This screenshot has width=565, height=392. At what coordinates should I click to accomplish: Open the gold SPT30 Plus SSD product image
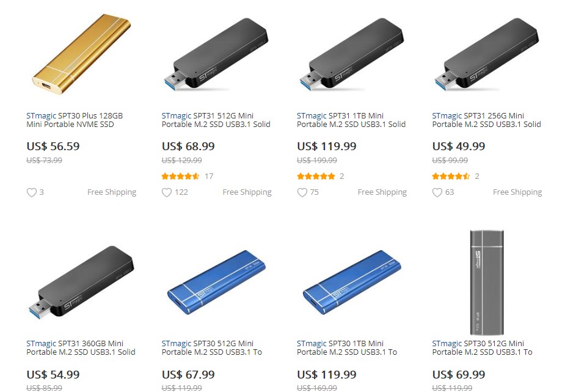tap(81, 54)
